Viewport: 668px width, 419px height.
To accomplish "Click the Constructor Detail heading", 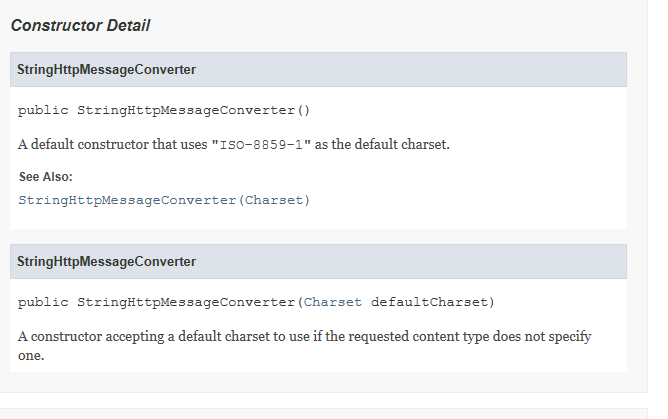I will [x=80, y=26].
